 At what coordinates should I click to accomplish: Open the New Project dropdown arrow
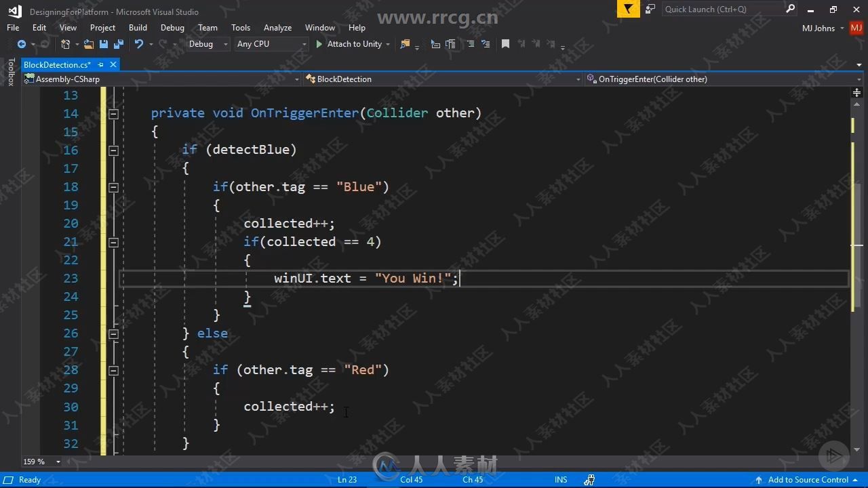77,44
